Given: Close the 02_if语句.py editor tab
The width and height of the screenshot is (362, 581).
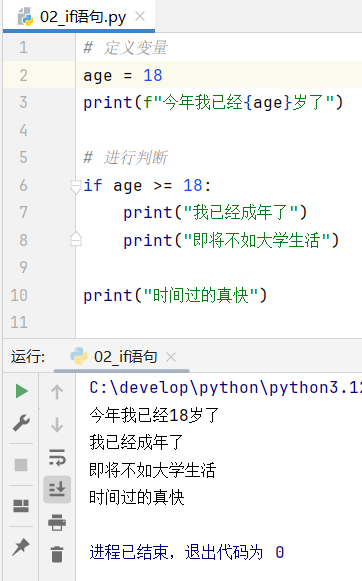Looking at the screenshot, I should pyautogui.click(x=140, y=16).
